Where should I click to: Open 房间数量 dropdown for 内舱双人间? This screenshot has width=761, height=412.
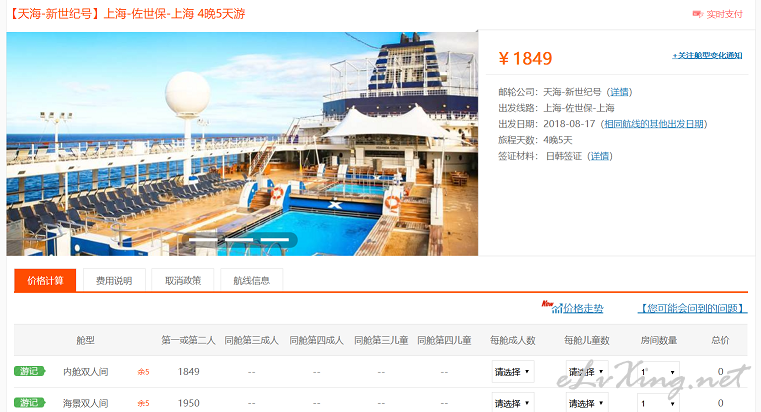pos(658,372)
